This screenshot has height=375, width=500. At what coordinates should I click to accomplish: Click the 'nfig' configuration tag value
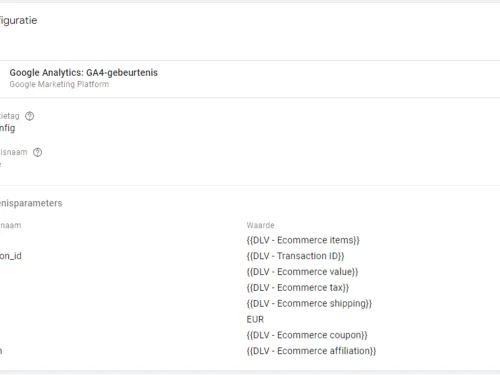point(7,128)
